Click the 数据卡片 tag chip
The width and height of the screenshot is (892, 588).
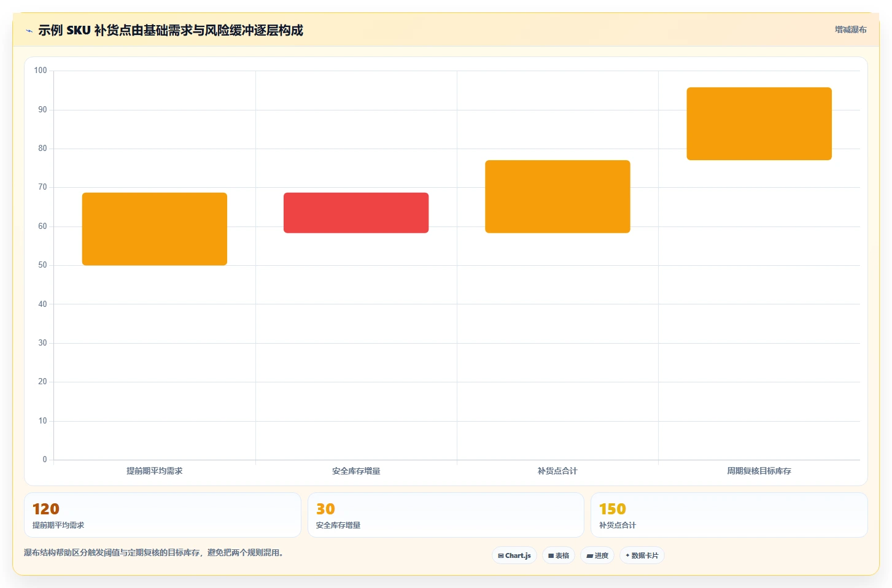642,555
